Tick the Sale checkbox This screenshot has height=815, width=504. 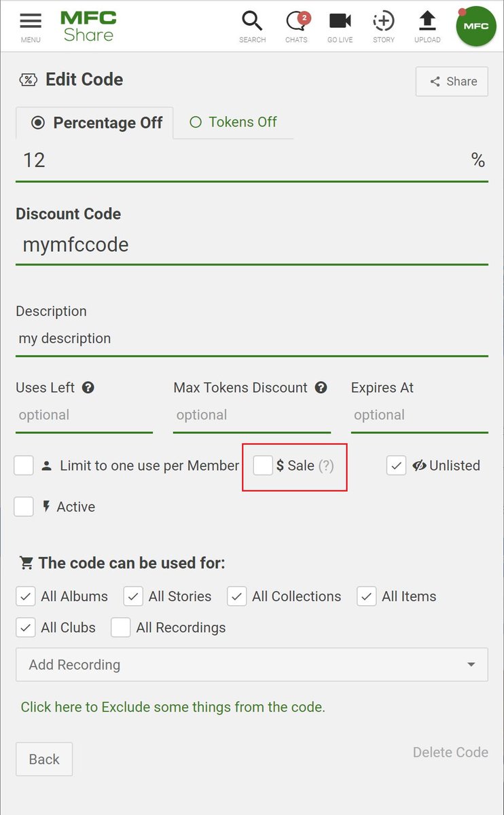tap(263, 465)
